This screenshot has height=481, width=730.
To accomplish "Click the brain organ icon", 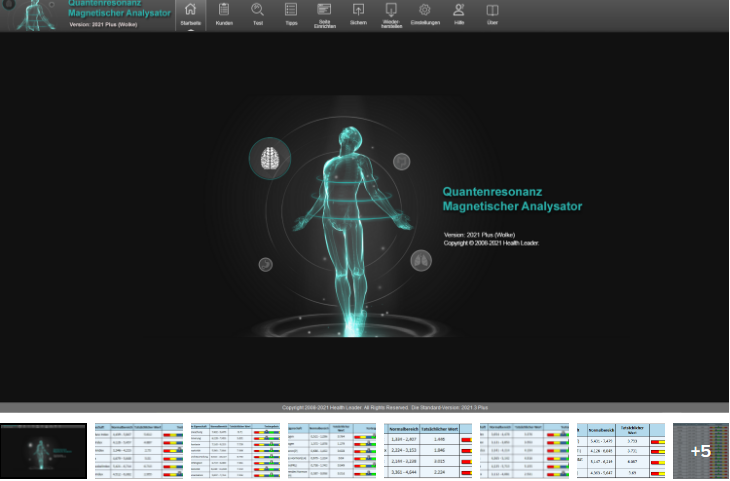I will click(270, 158).
